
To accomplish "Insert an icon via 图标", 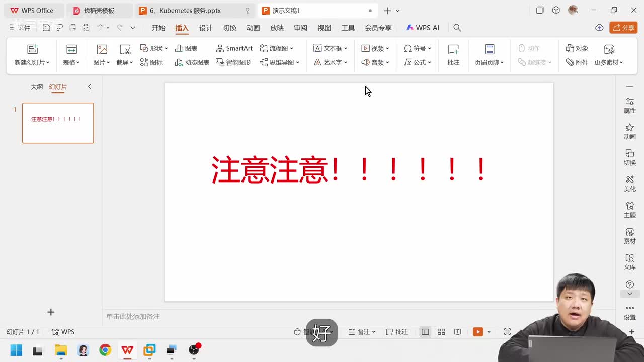I will pyautogui.click(x=151, y=62).
